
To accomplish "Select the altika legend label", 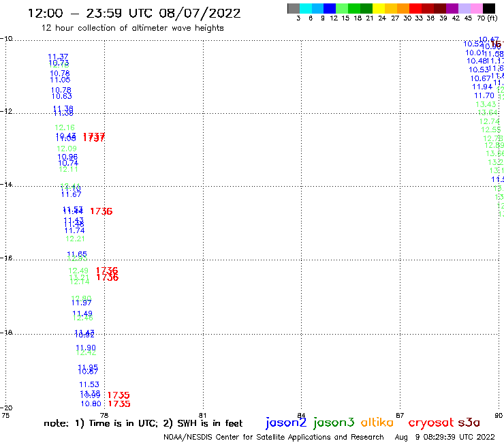I will tap(377, 422).
